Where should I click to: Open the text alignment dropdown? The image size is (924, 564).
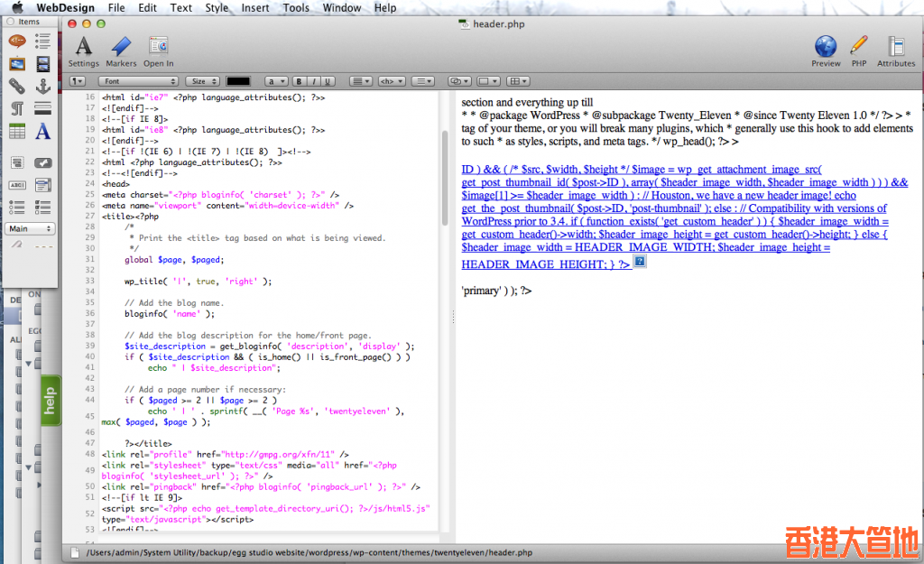[361, 81]
